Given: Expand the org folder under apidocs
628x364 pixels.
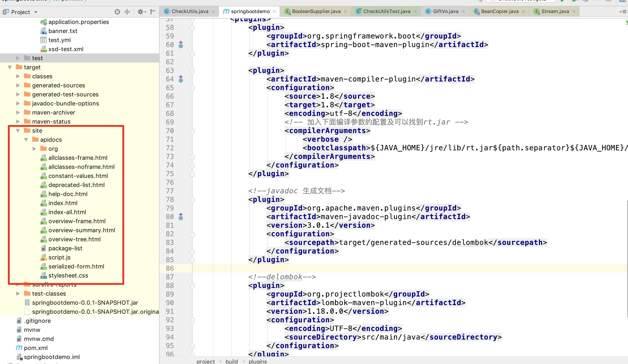Looking at the screenshot, I should pyautogui.click(x=34, y=149).
